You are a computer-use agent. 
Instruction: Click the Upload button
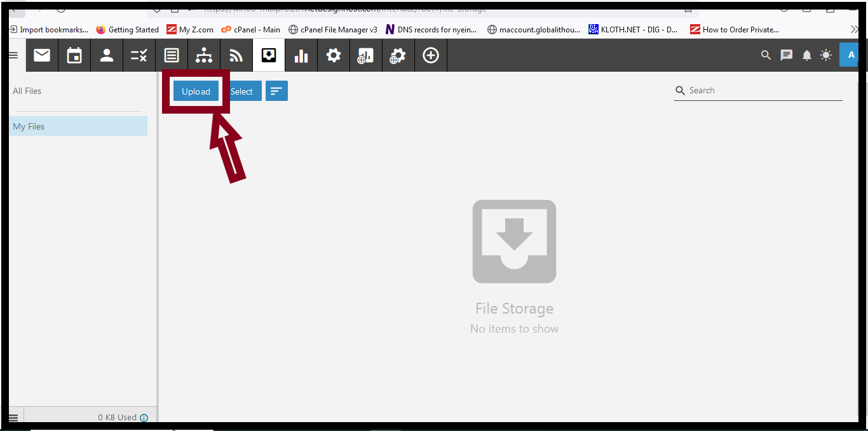[x=196, y=91]
